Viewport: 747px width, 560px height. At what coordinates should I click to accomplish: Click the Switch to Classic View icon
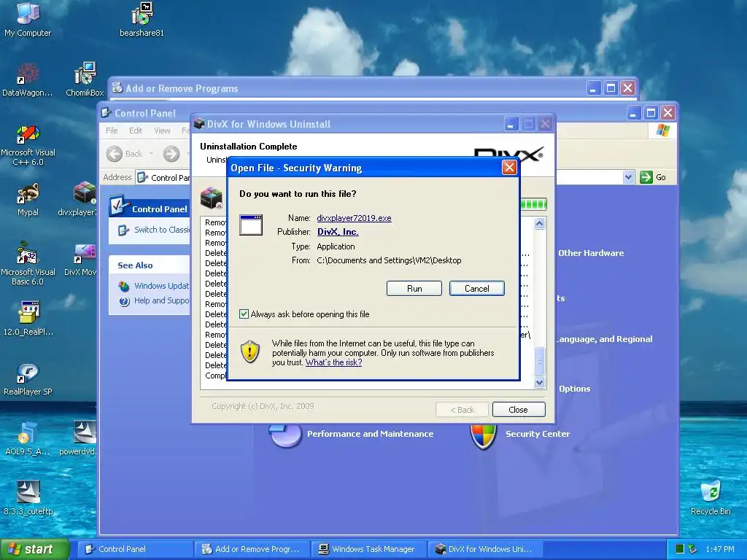click(x=124, y=230)
